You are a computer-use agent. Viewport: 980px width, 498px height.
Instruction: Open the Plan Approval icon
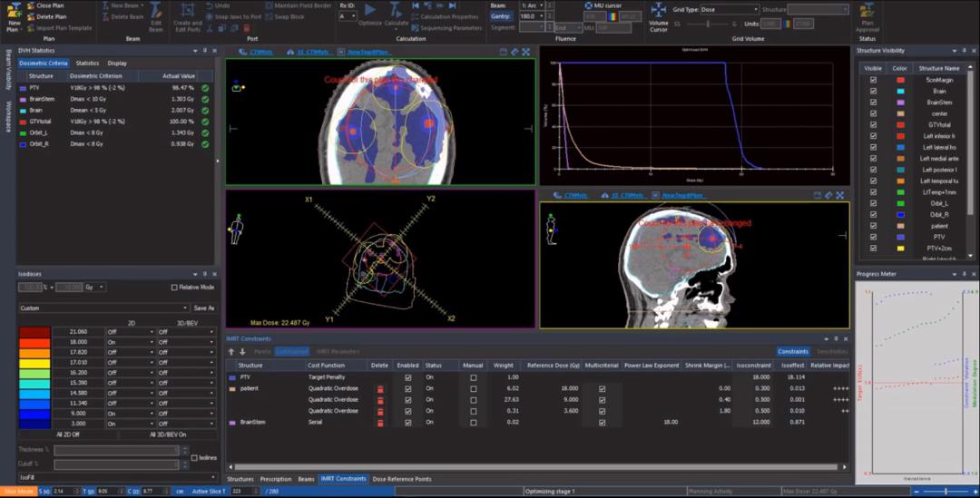[867, 11]
